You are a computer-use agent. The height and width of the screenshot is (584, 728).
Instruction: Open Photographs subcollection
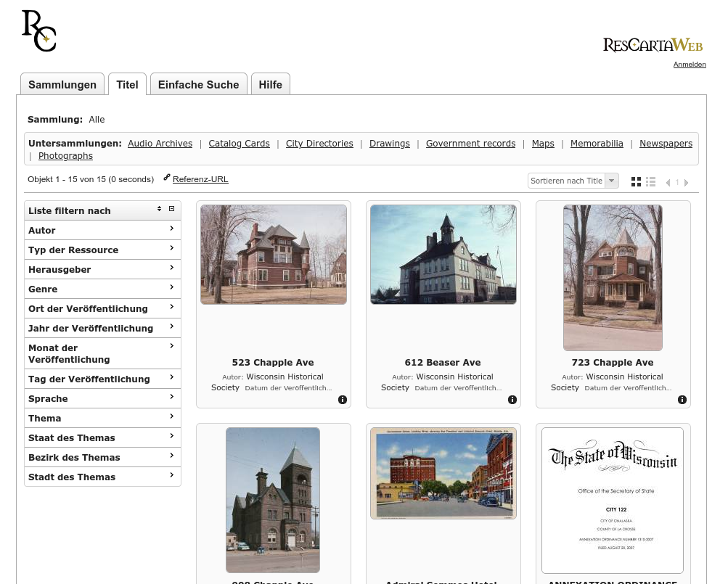(65, 156)
